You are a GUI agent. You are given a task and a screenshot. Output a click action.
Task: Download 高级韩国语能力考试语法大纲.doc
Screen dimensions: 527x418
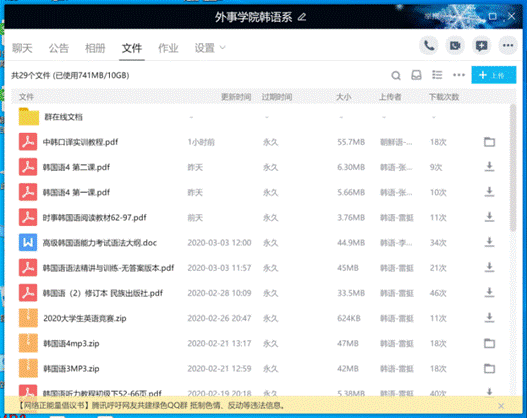pyautogui.click(x=489, y=242)
